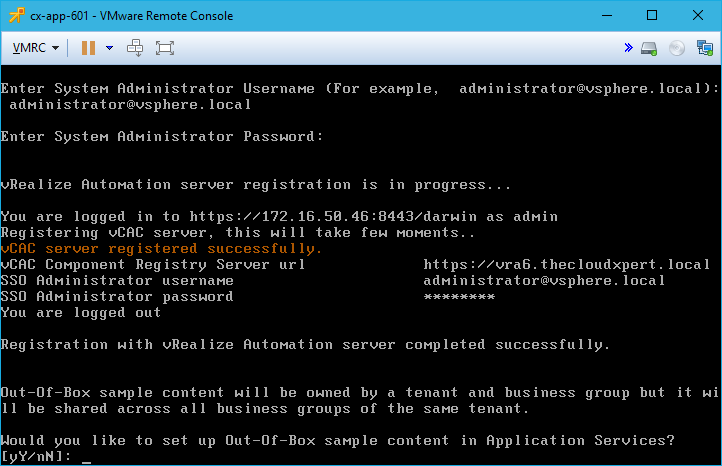Click the CD/DVD drive icon
Screen dimensions: 722x466
point(677,48)
